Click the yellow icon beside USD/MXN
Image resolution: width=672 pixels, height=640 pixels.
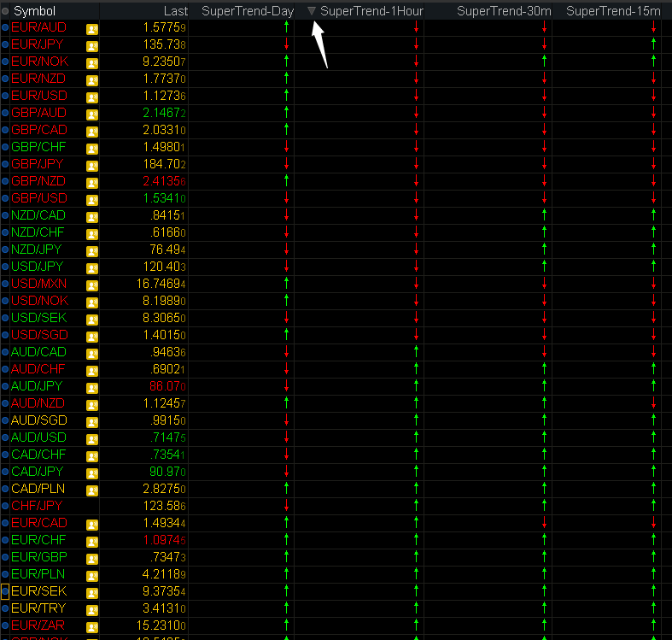[x=92, y=285]
